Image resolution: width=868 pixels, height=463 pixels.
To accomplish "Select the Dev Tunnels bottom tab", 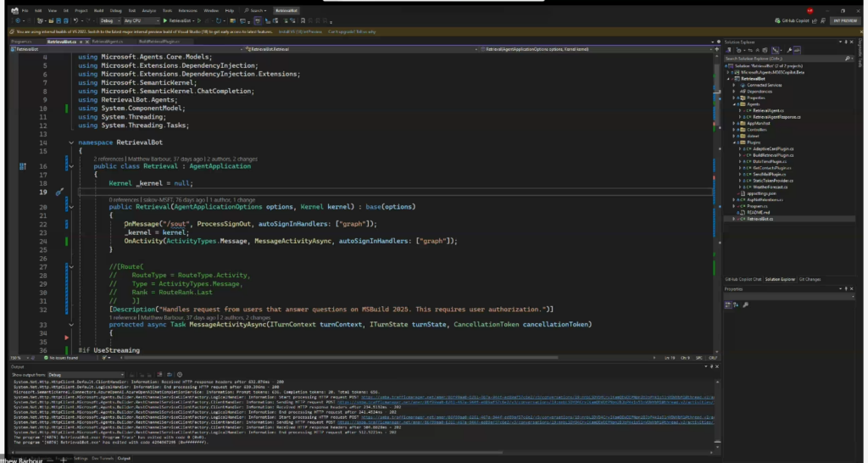I will [103, 458].
